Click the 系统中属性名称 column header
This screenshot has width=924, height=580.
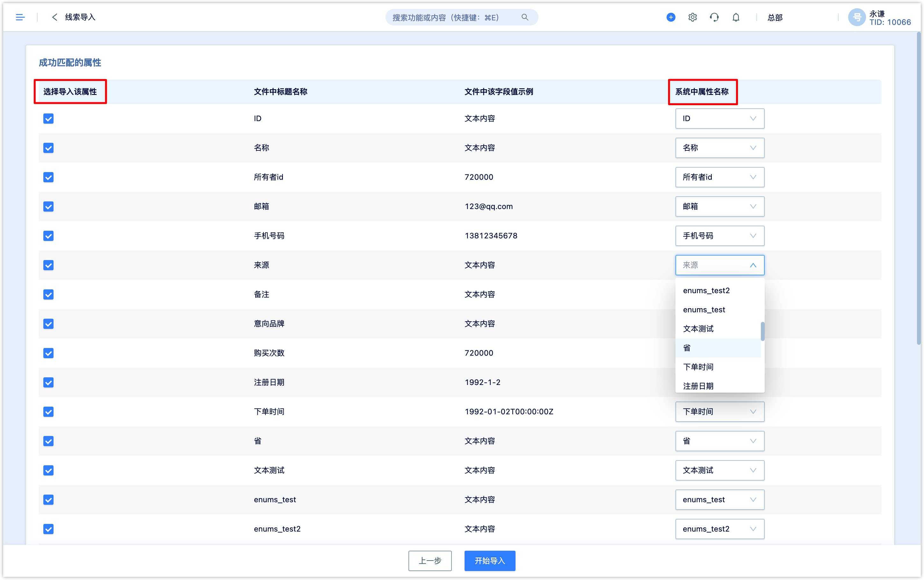coord(702,92)
